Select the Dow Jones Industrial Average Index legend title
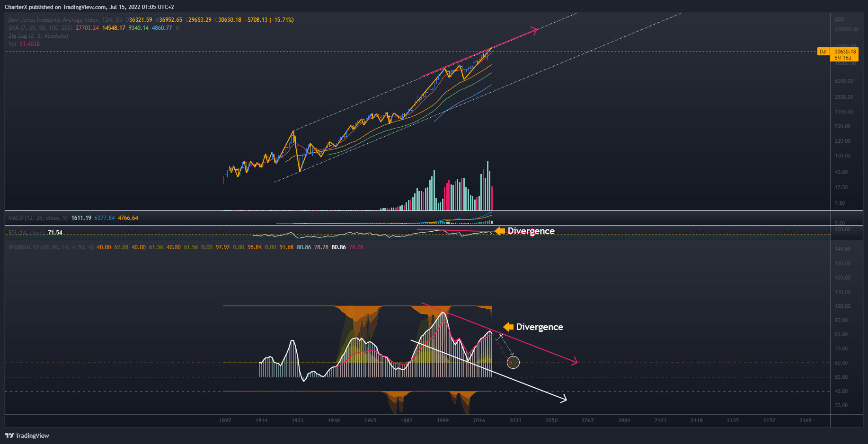 coord(65,20)
